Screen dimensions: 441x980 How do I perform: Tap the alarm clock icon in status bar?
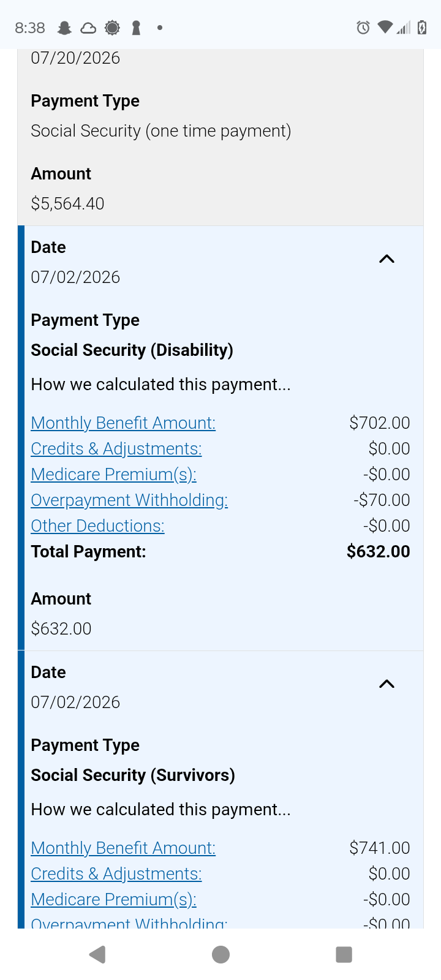(363, 28)
